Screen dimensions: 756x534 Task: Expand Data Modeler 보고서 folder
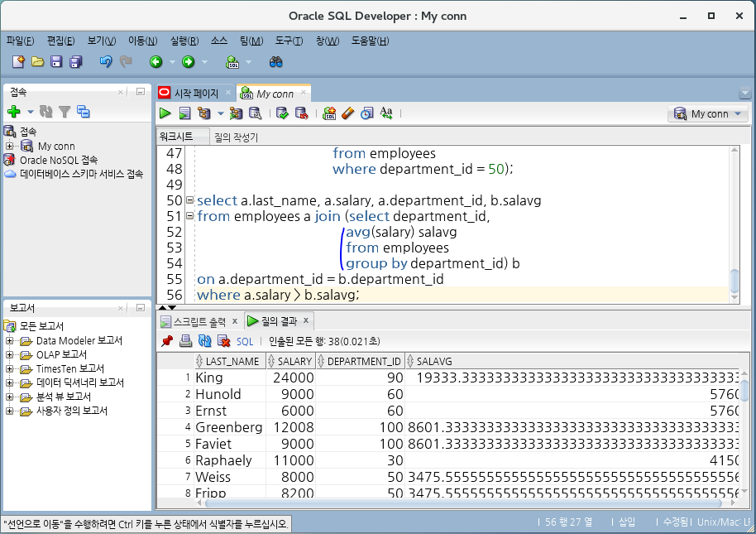coord(9,341)
